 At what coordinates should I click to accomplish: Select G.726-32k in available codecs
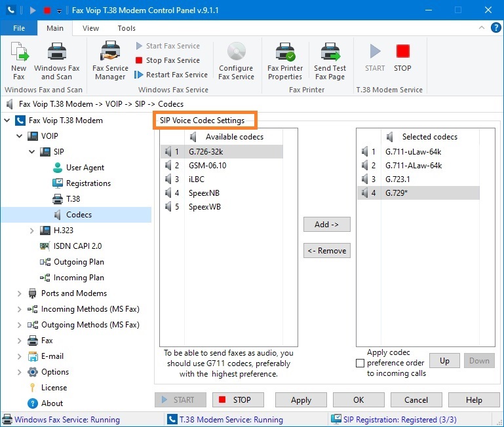coord(222,152)
